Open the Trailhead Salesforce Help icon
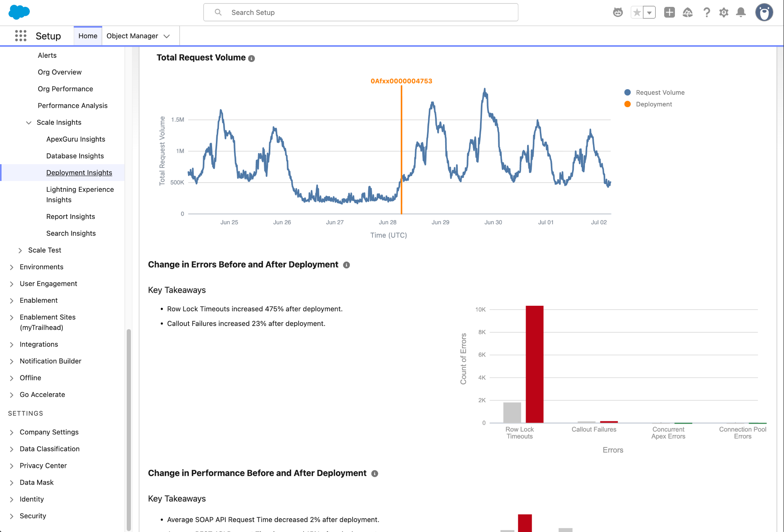The height and width of the screenshot is (532, 784). coord(688,12)
